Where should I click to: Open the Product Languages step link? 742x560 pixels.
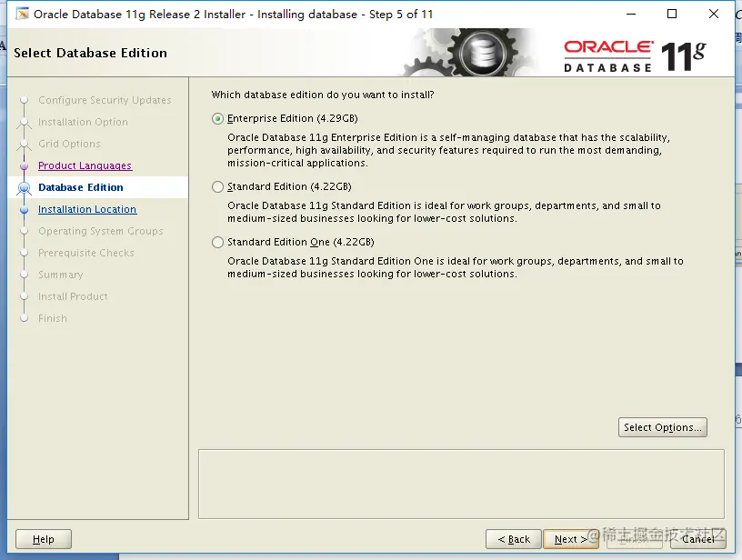coord(85,165)
